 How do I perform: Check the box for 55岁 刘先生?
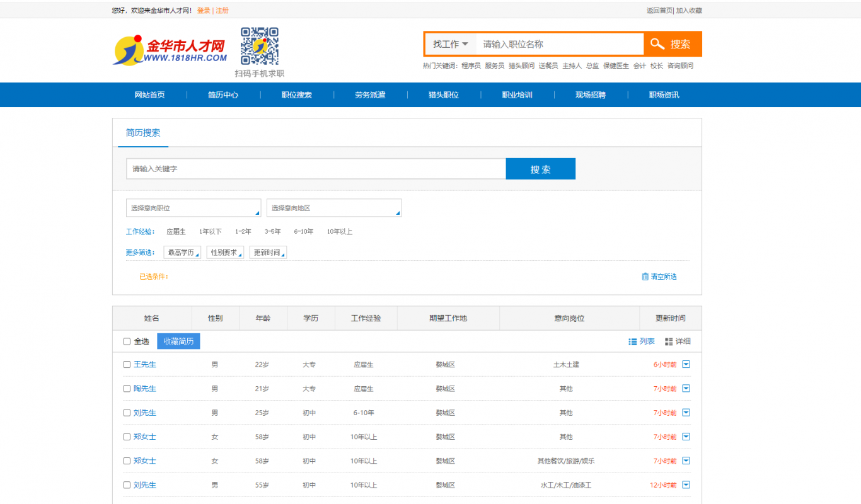click(127, 485)
